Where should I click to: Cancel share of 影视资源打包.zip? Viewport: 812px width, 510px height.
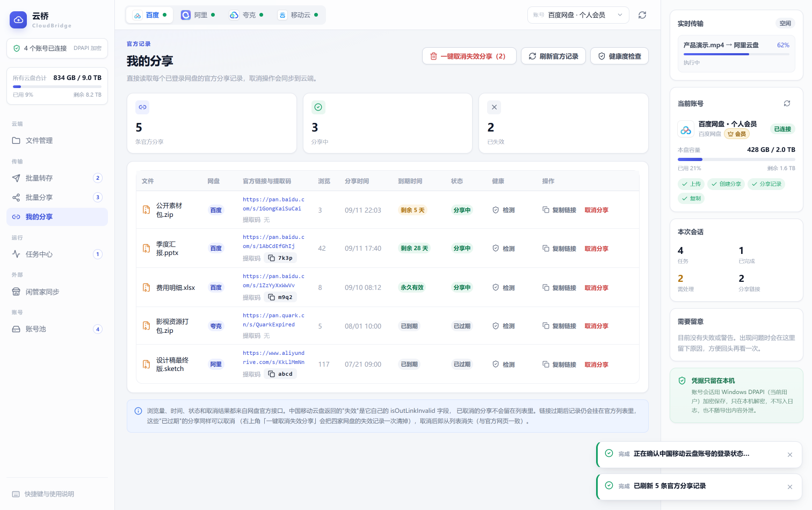(597, 326)
